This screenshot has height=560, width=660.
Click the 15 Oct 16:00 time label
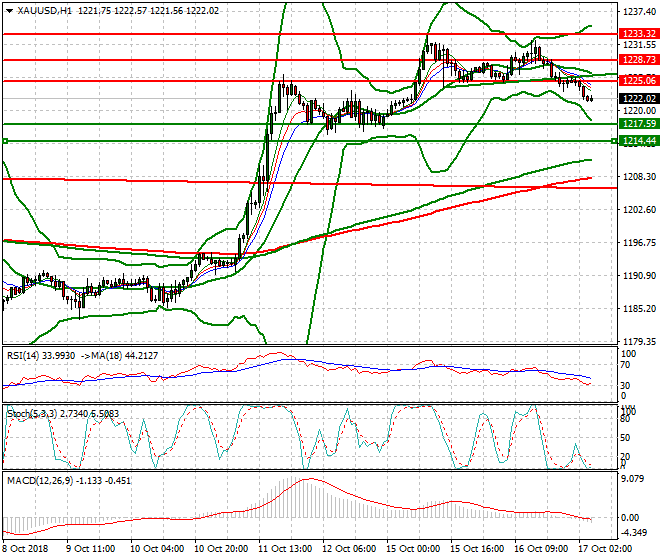(477, 549)
